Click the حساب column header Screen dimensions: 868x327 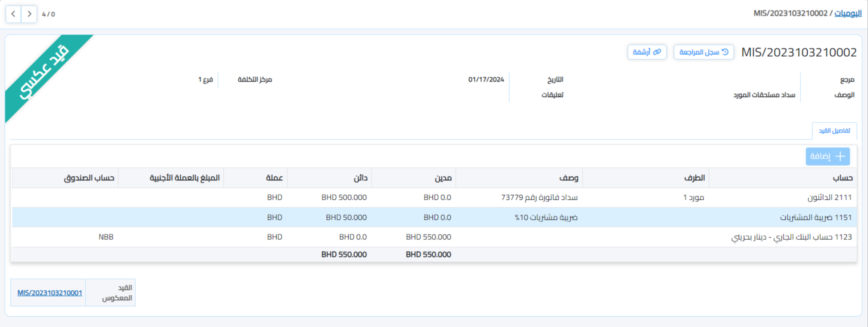(843, 178)
